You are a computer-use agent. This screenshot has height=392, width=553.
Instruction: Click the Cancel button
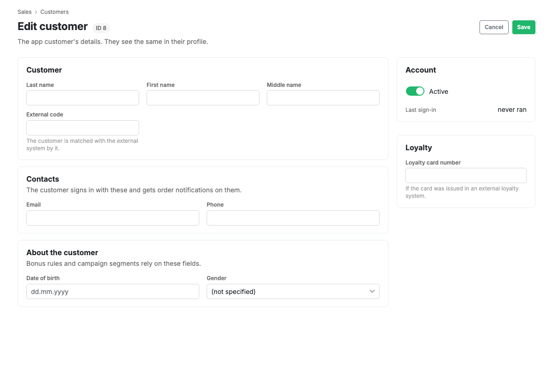[494, 27]
